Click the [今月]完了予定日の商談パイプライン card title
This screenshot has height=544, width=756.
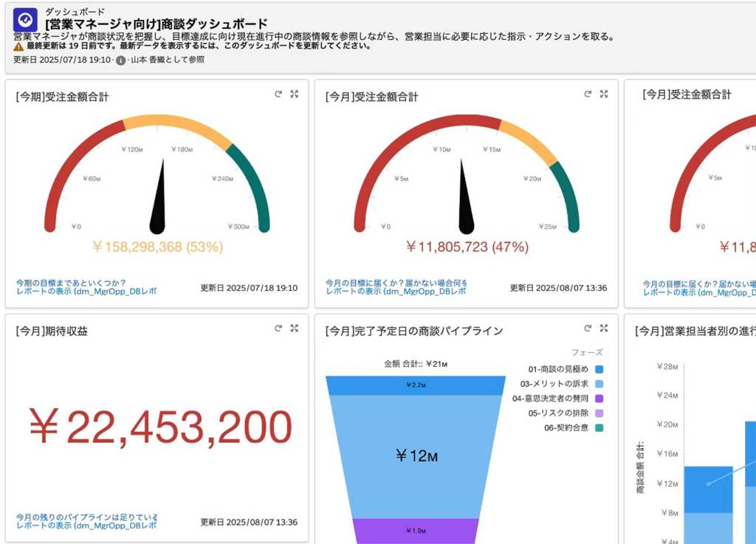(414, 331)
